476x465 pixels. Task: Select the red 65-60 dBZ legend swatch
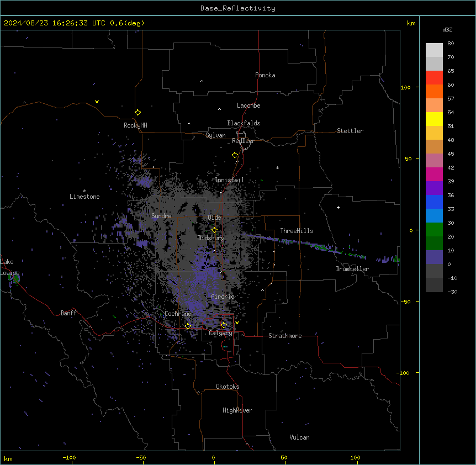[x=434, y=78]
